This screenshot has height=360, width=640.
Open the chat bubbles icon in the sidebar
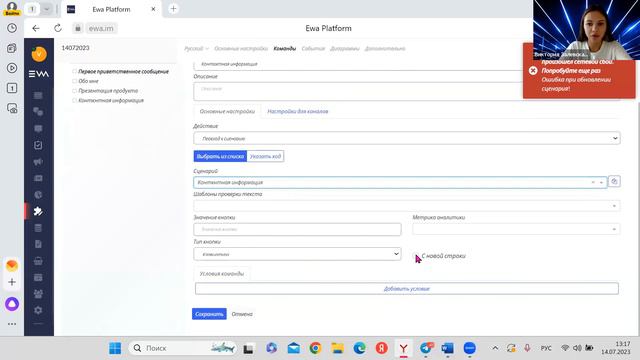coord(38,111)
